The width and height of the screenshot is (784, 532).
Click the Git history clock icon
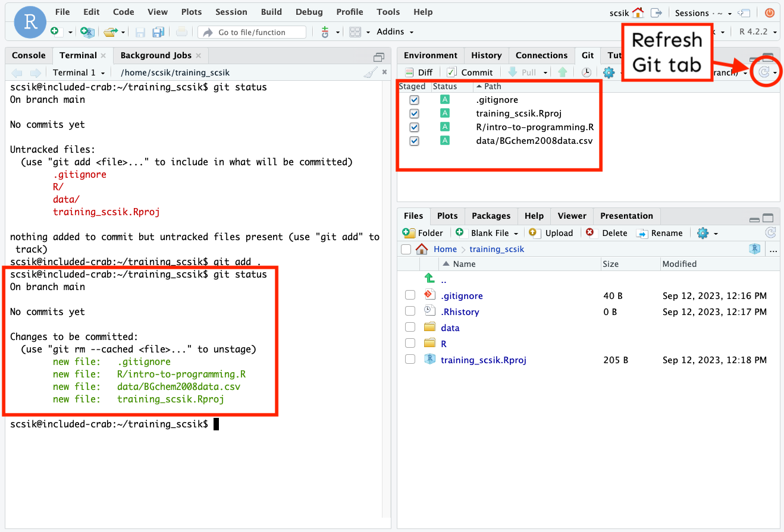(587, 73)
